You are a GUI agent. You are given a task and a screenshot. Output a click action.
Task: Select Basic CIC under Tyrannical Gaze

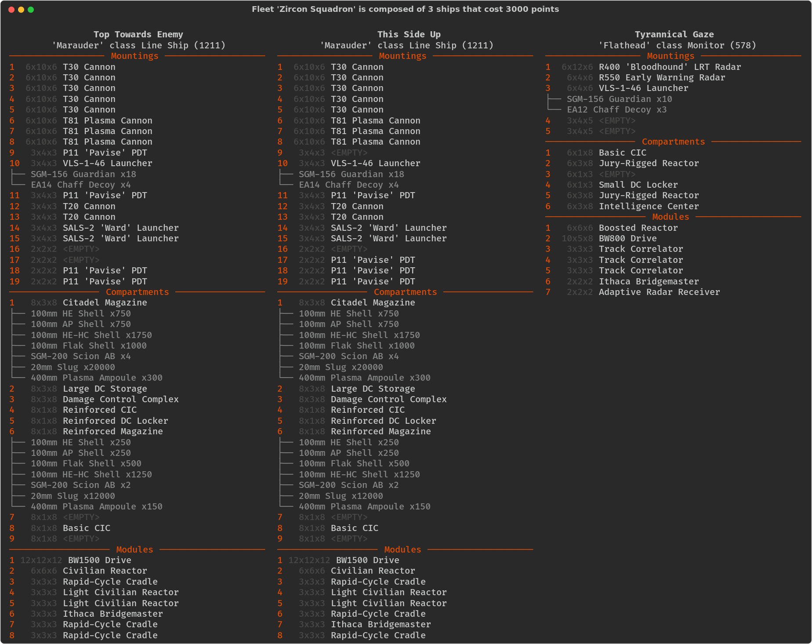pyautogui.click(x=622, y=153)
